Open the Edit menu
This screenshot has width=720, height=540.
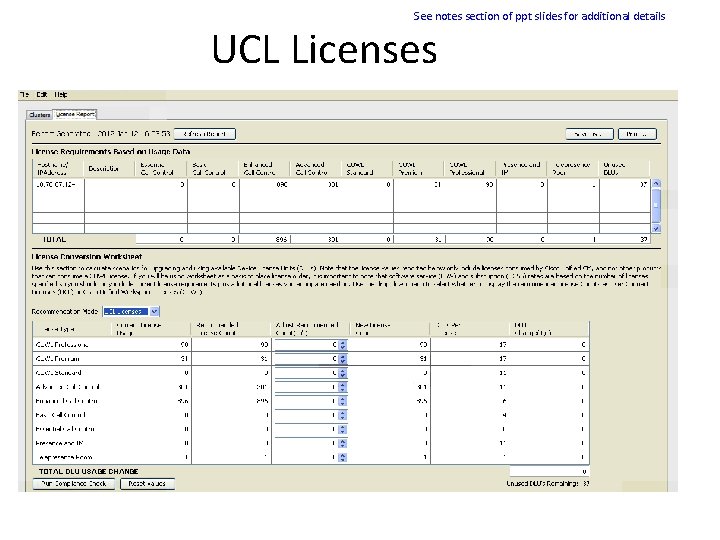(x=42, y=95)
